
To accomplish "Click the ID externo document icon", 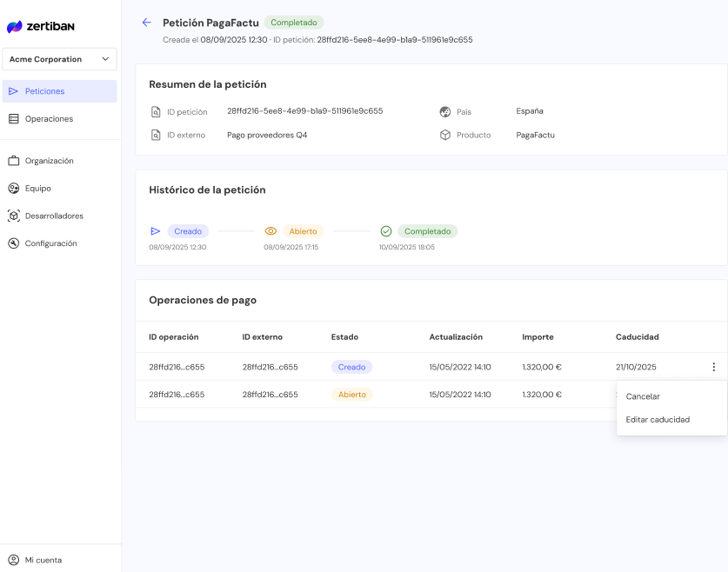I will click(x=156, y=136).
